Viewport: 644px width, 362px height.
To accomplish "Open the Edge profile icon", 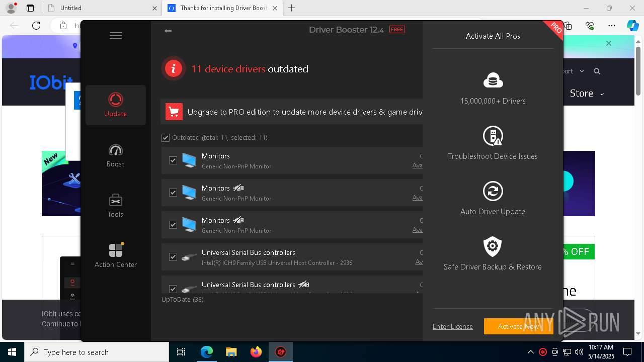I will [11, 8].
